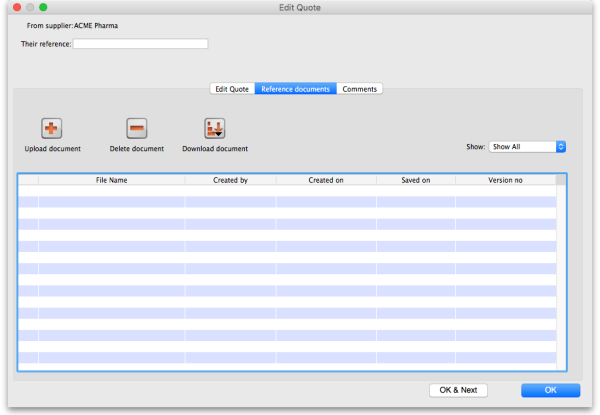Switch to the Edit Quote tab

pos(232,89)
